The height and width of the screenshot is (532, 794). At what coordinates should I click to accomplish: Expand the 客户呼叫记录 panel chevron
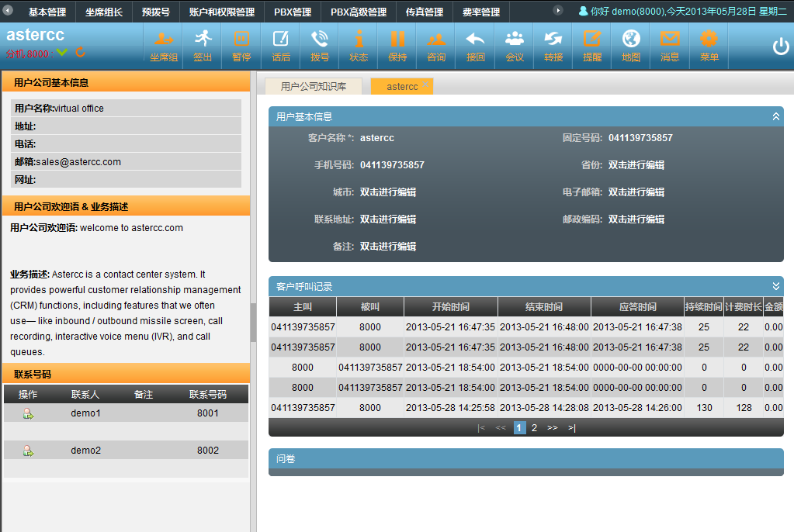coord(775,286)
